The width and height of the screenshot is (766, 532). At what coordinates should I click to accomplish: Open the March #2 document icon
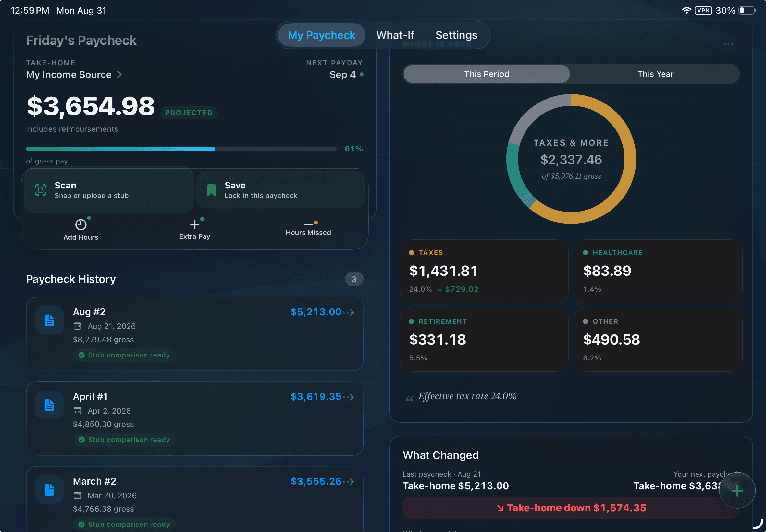49,490
